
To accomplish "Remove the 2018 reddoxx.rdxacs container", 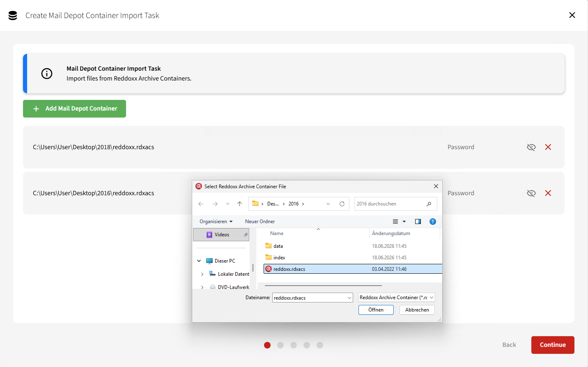I will click(x=548, y=147).
